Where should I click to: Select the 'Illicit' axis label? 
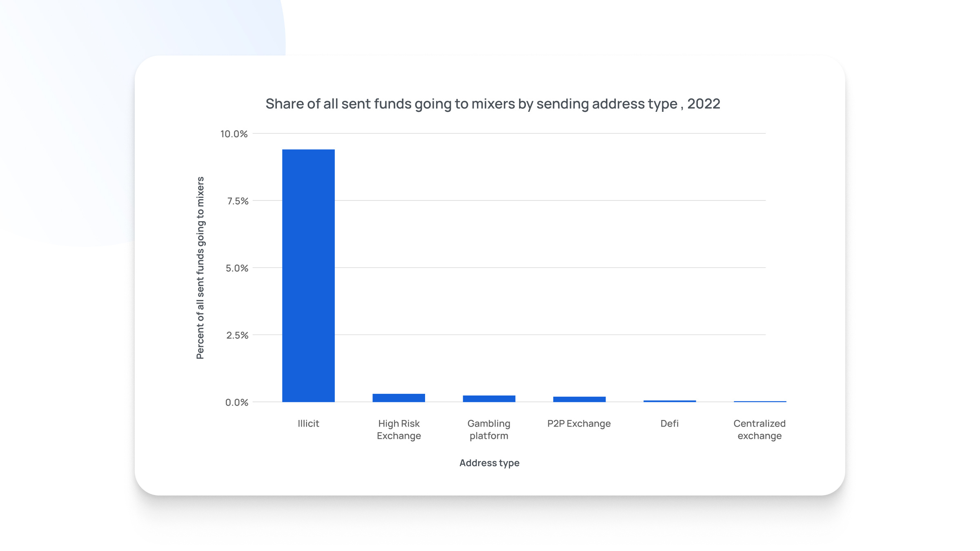coord(308,424)
